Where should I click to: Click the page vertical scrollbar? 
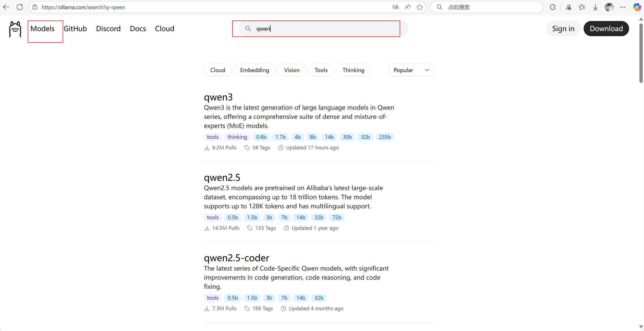[x=641, y=53]
